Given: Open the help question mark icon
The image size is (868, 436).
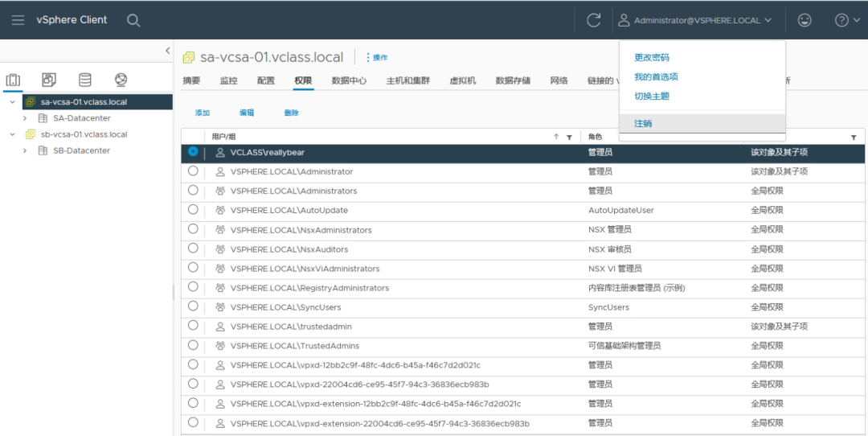Looking at the screenshot, I should [841, 20].
